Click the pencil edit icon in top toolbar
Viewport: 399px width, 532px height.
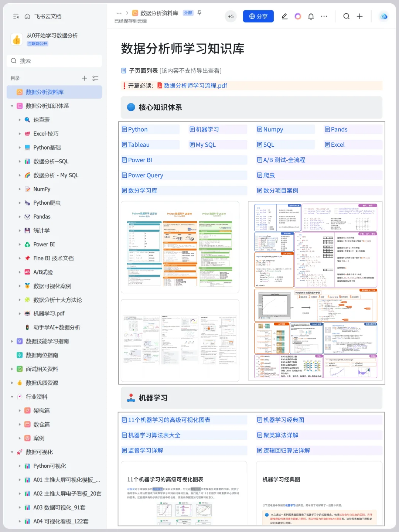pyautogui.click(x=284, y=16)
